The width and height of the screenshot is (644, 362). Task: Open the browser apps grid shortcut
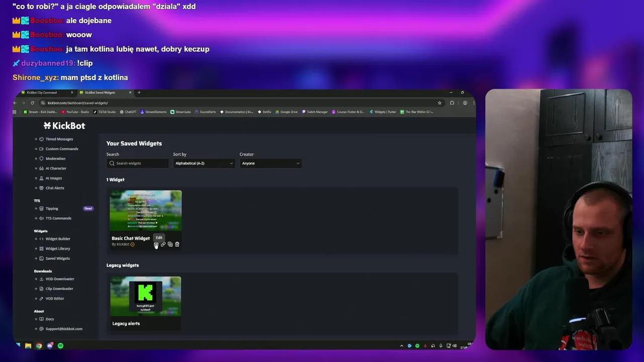pos(15,112)
